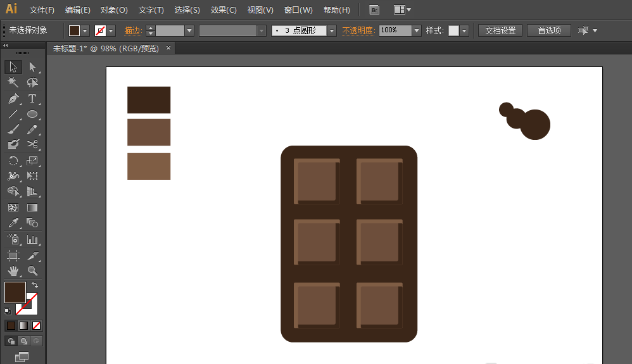
Task: Open arrange documents layout dropdown
Action: click(402, 10)
